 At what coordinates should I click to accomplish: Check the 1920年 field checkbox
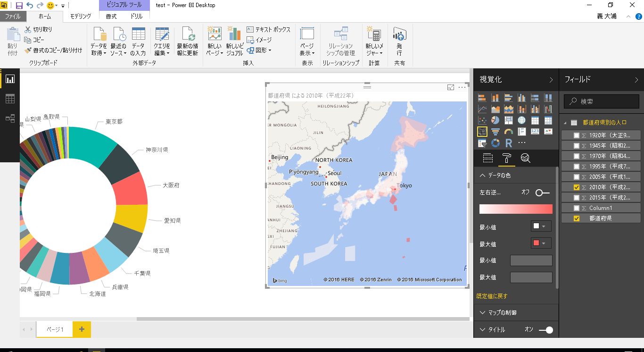coord(576,135)
